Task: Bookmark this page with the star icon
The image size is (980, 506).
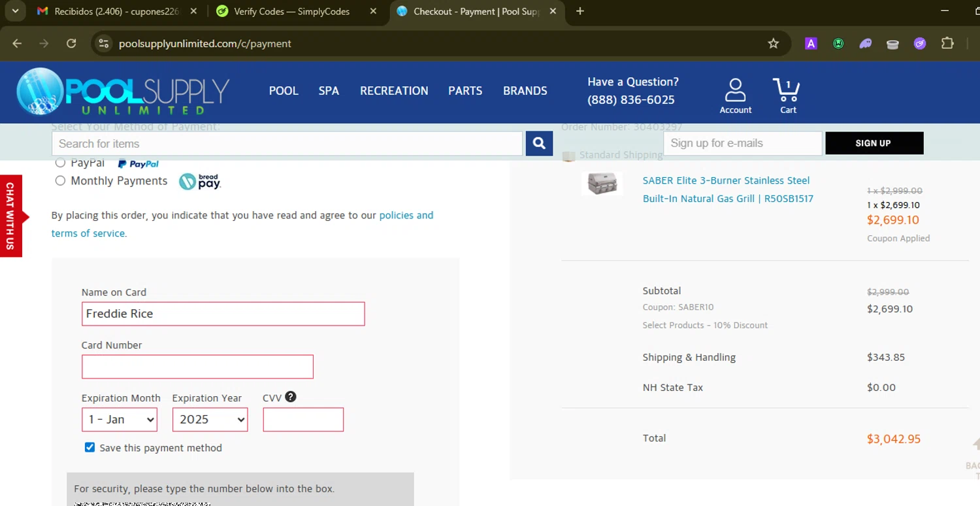Action: click(x=774, y=44)
